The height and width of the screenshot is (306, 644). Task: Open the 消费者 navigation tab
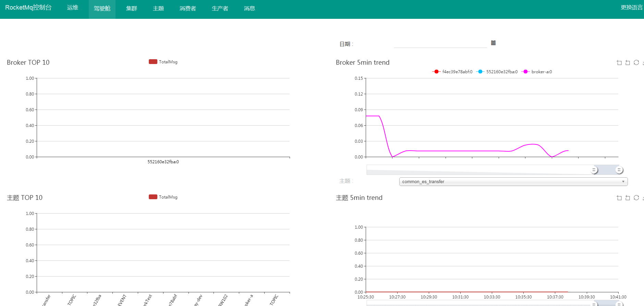[188, 9]
